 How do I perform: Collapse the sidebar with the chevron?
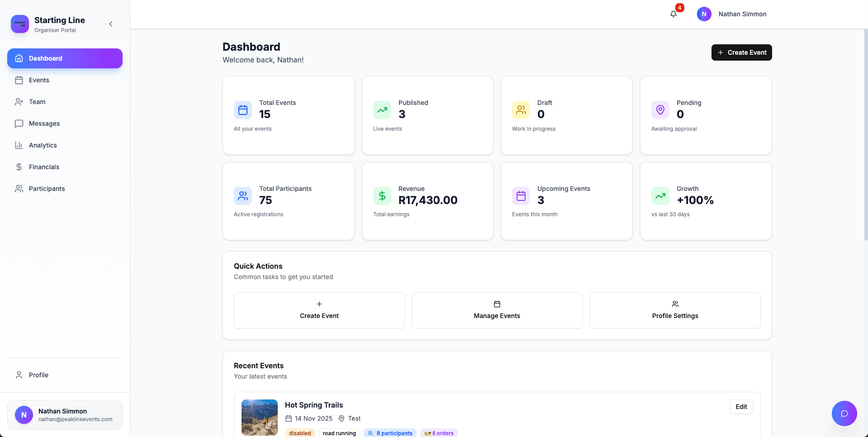tap(111, 24)
